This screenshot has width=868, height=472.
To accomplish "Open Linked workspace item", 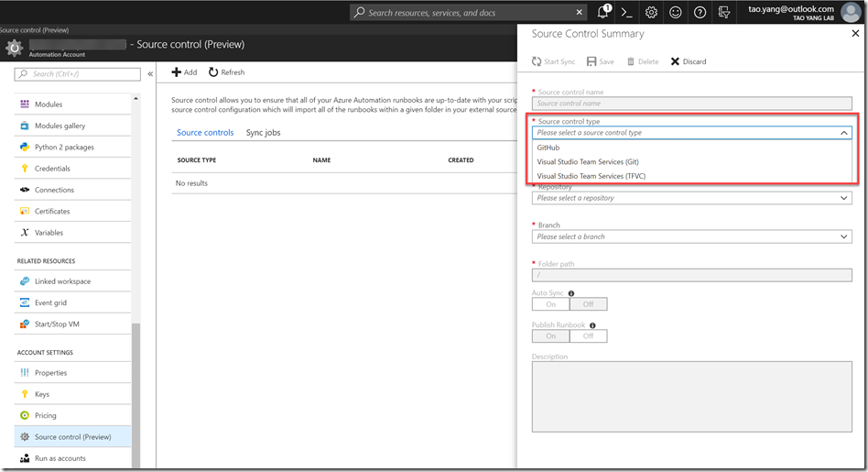I will tap(72, 281).
